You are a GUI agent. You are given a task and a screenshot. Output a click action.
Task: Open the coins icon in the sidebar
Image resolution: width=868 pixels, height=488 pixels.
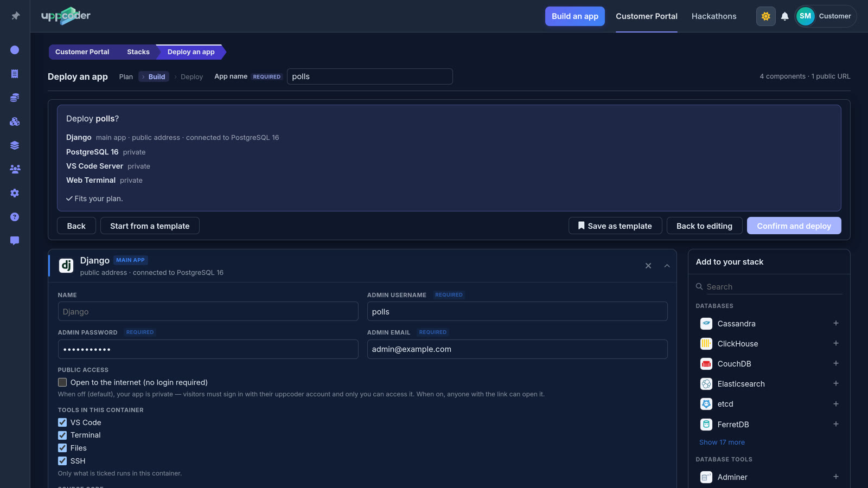coord(15,98)
